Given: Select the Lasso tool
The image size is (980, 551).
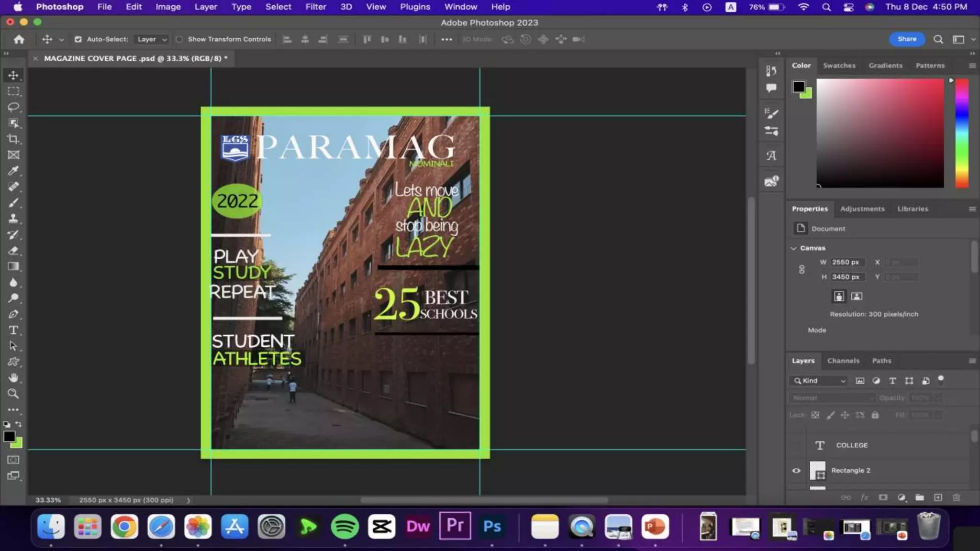Looking at the screenshot, I should 13,107.
